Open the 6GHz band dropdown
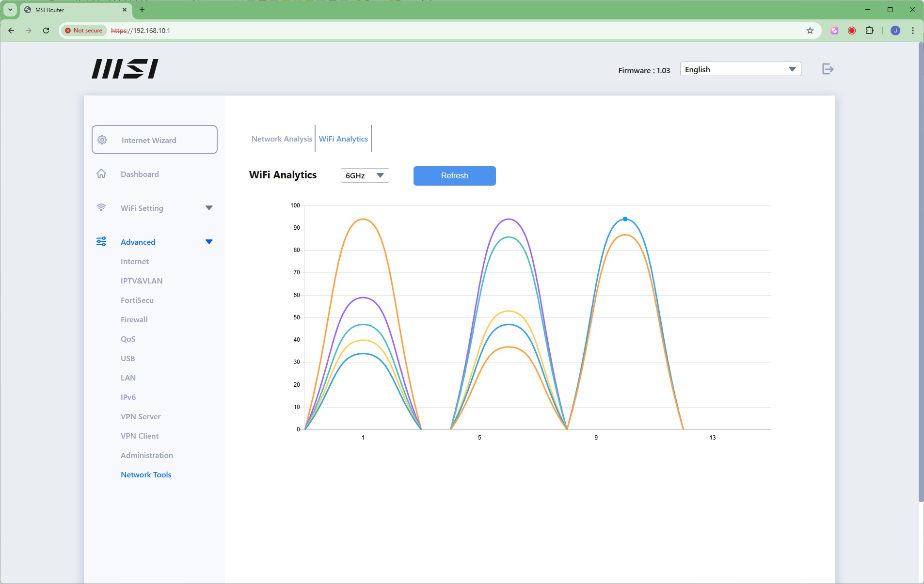This screenshot has width=924, height=584. coord(365,175)
